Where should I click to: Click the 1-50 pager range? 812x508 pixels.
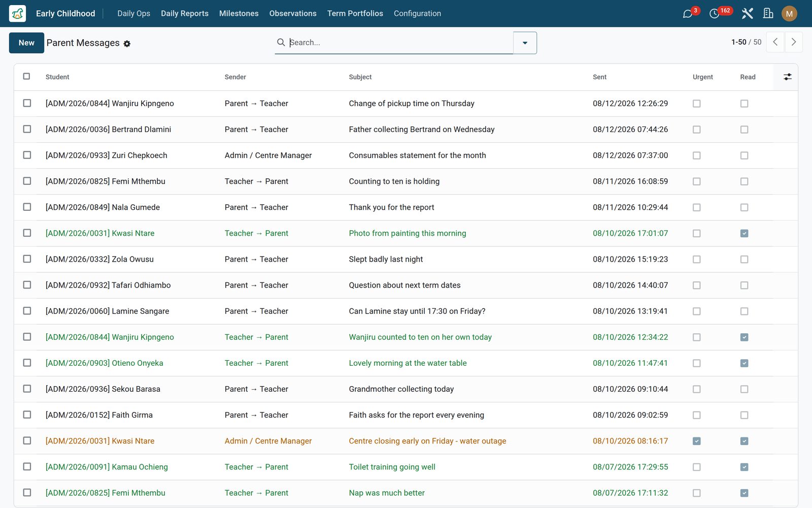coord(738,42)
